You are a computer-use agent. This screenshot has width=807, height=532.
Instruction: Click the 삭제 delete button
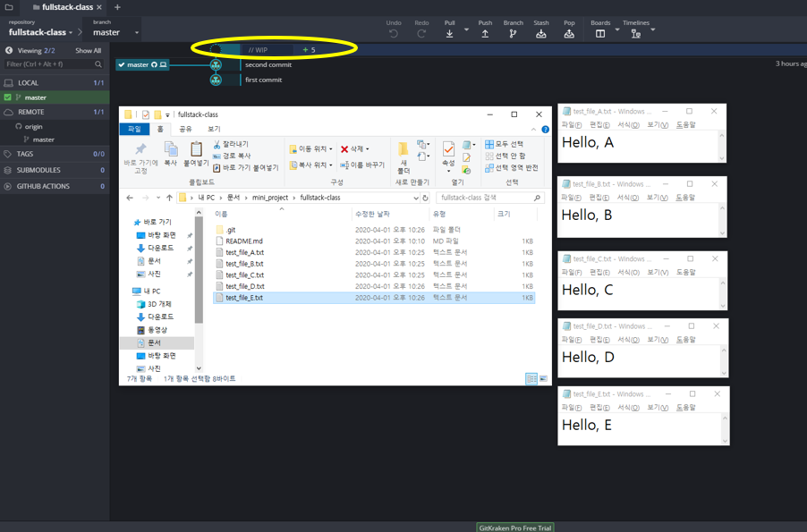(354, 148)
